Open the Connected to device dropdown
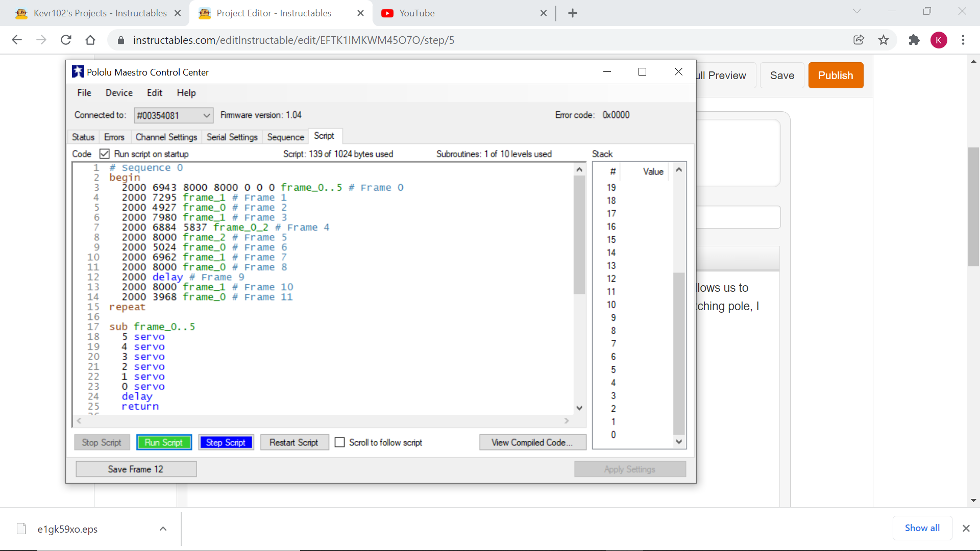 [206, 115]
